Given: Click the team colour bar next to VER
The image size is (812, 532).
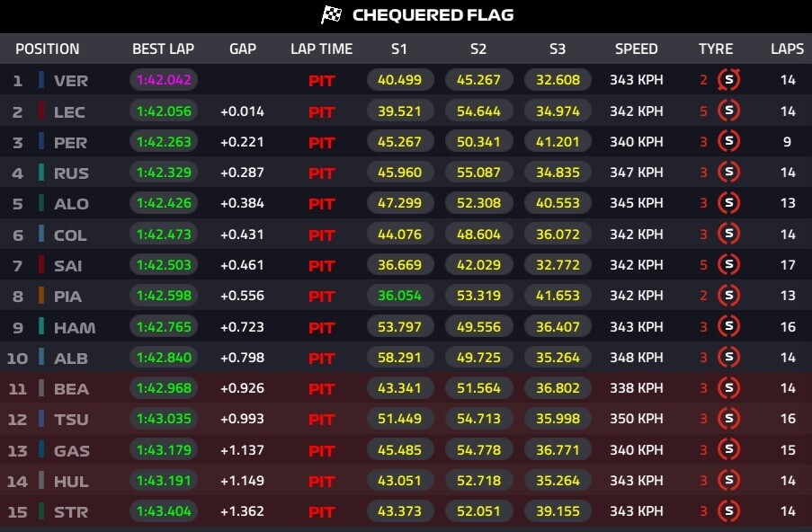Looking at the screenshot, I should pyautogui.click(x=41, y=80).
